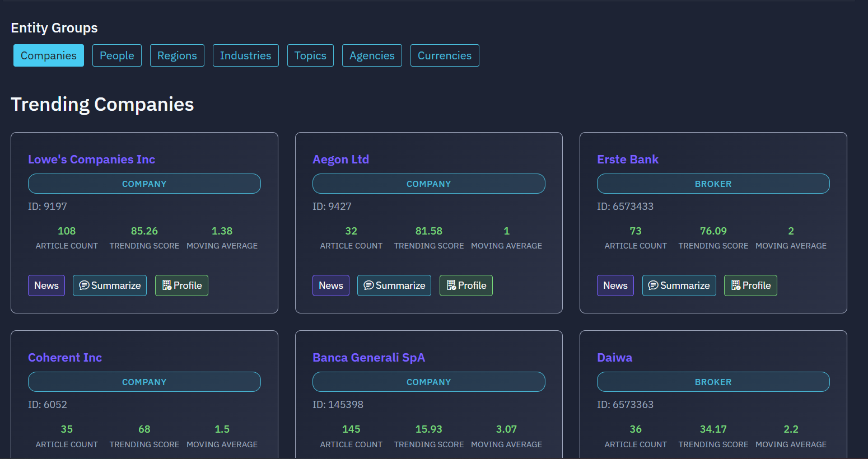The image size is (868, 459).
Task: Switch to the People entity group
Action: (x=117, y=55)
